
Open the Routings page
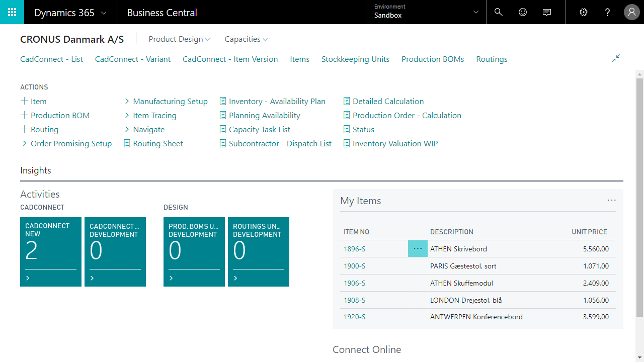(x=492, y=59)
